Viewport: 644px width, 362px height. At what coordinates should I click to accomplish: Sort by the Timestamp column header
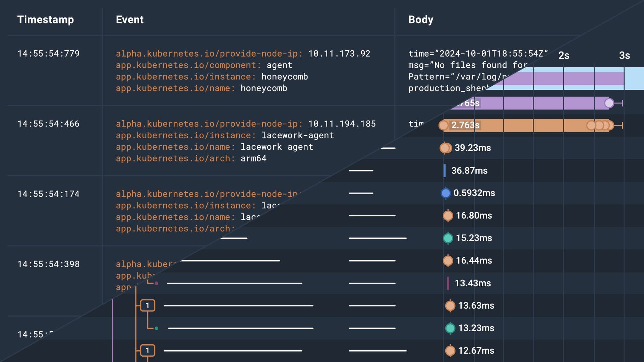(x=46, y=19)
